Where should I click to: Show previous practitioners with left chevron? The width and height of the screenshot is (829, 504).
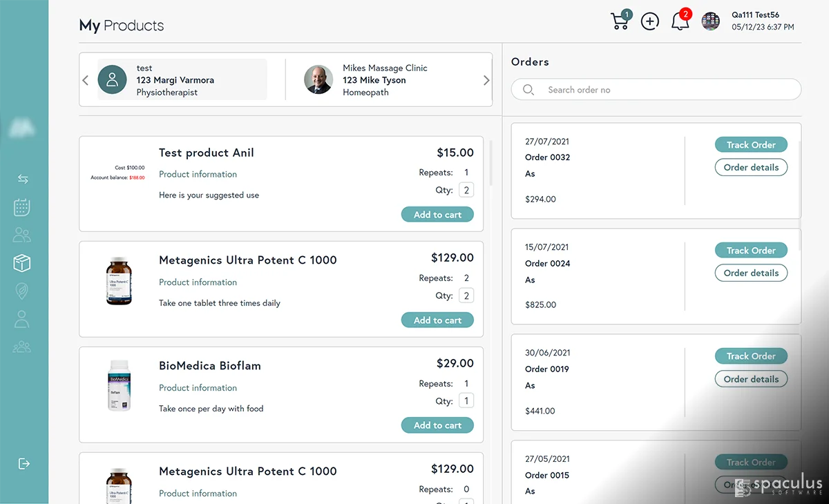click(x=86, y=80)
